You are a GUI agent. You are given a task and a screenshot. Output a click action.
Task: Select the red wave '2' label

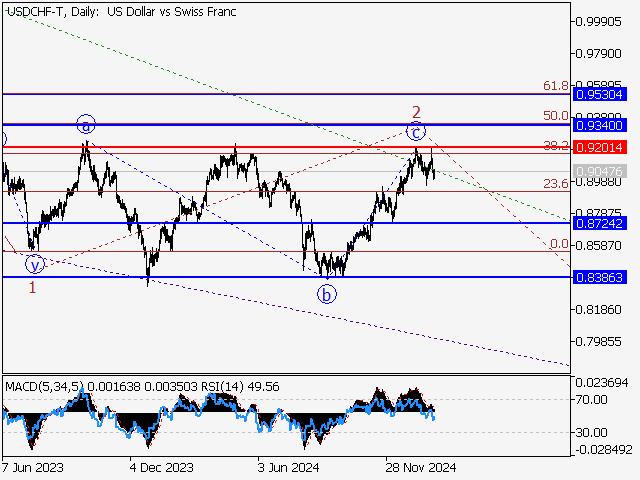coord(416,111)
